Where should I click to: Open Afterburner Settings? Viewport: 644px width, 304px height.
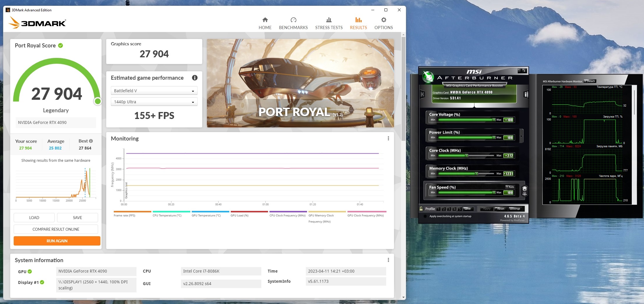(515, 209)
